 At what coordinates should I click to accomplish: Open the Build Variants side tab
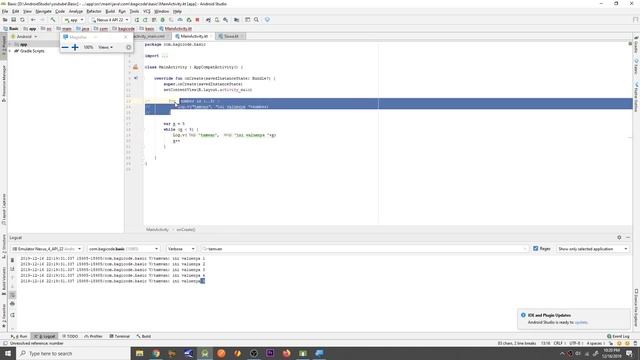[4, 281]
